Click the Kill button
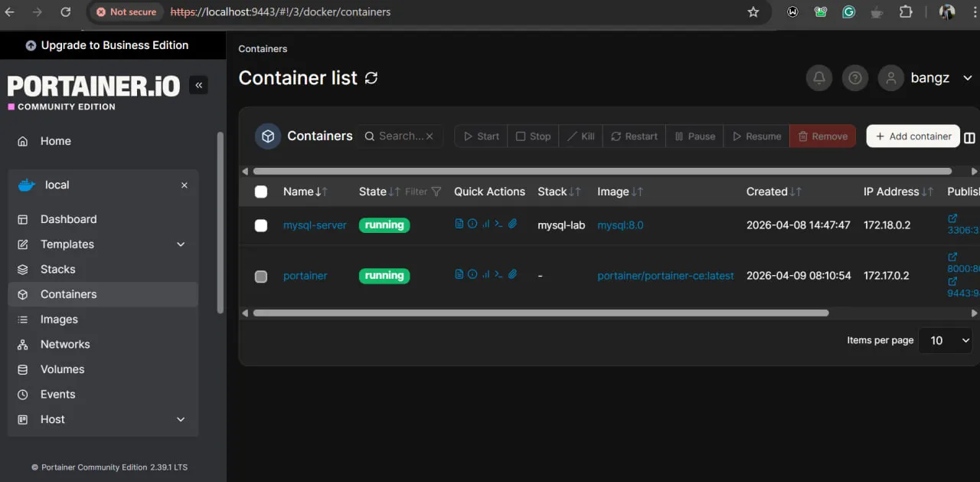 click(580, 136)
